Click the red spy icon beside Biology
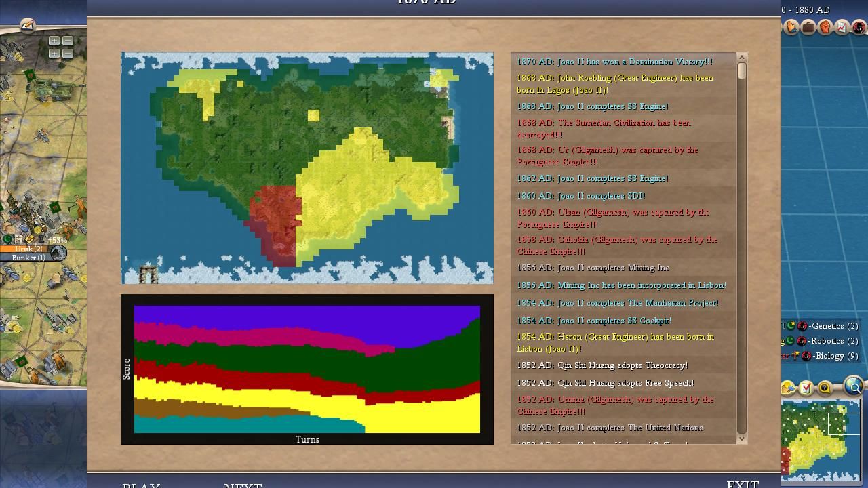This screenshot has height=488, width=868. tap(806, 356)
